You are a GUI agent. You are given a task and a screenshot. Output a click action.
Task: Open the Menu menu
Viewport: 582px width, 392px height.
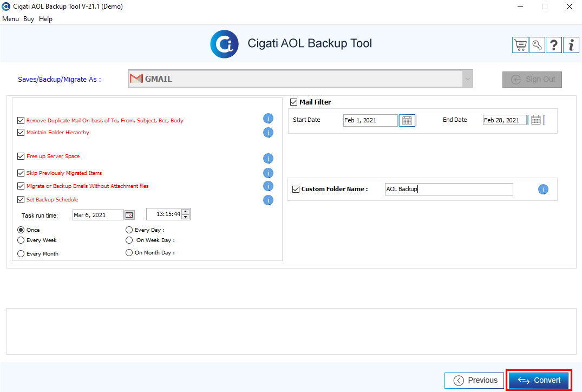(10, 19)
